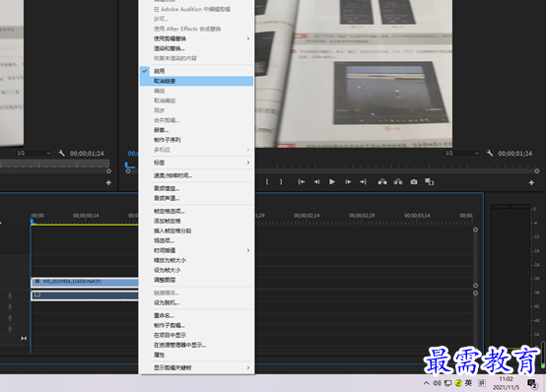The image size is (546, 392).
Task: Click the Comparison View icon
Action: coord(430,182)
